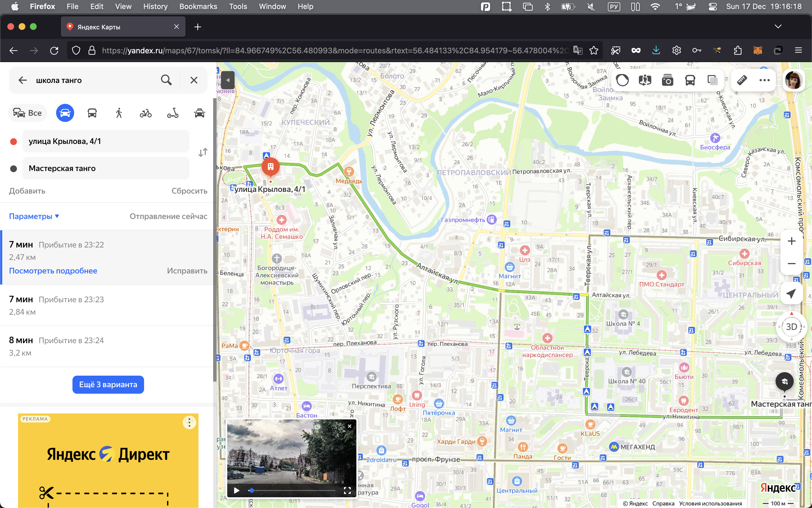
Task: Show more routes with Ещё 3 варианта
Action: click(x=108, y=384)
